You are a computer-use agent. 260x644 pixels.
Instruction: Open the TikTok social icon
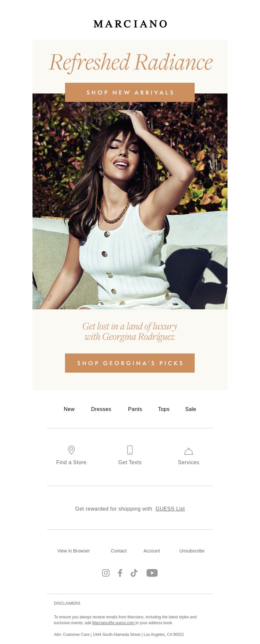134,573
